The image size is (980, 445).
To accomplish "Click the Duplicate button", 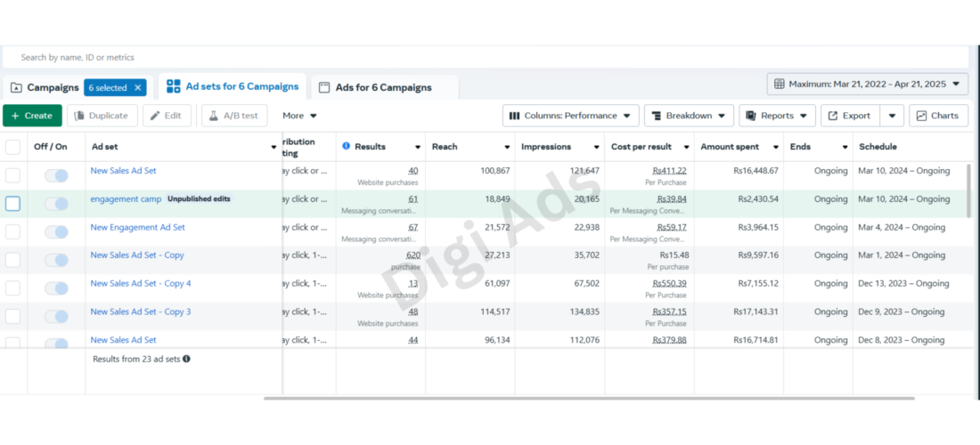I will pyautogui.click(x=102, y=116).
